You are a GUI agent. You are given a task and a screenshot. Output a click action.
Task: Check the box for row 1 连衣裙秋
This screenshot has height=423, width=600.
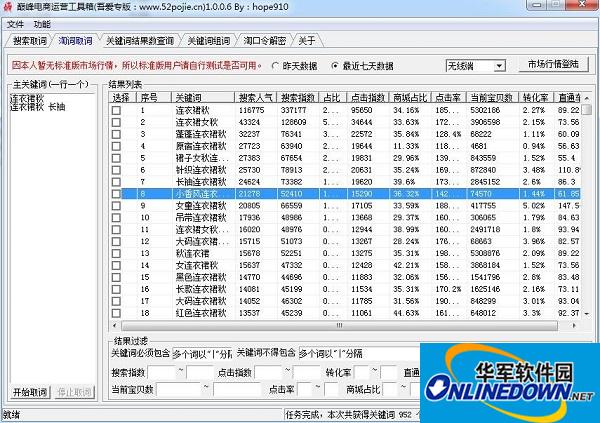click(x=116, y=110)
